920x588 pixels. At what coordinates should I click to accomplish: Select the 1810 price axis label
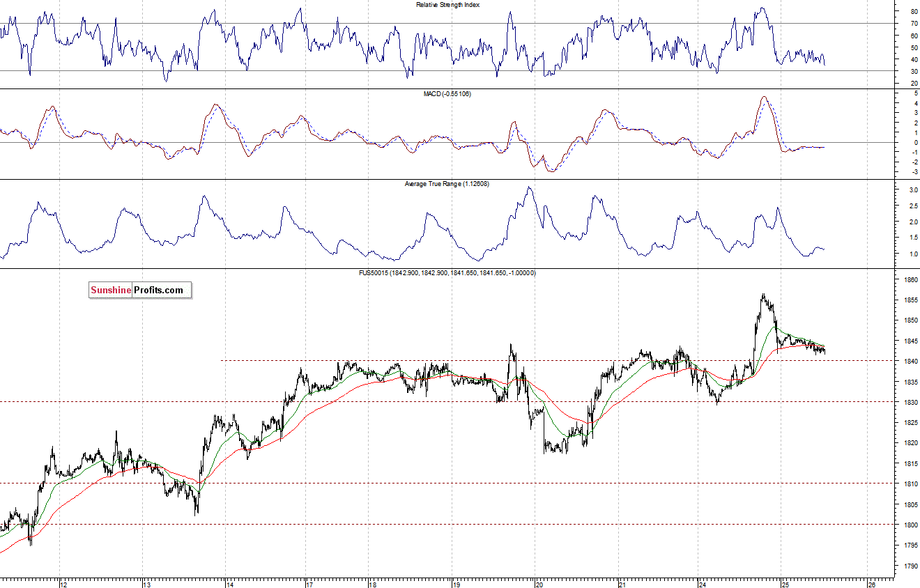click(x=910, y=483)
